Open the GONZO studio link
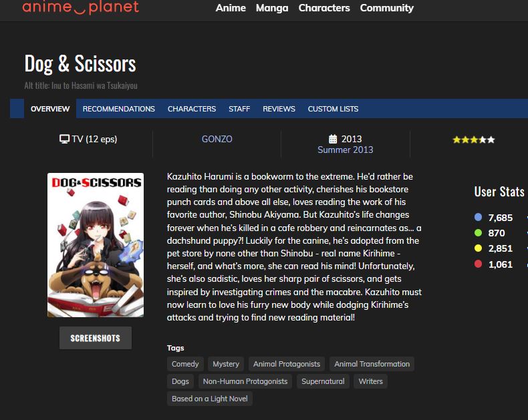Image resolution: width=528 pixels, height=420 pixels. point(217,139)
